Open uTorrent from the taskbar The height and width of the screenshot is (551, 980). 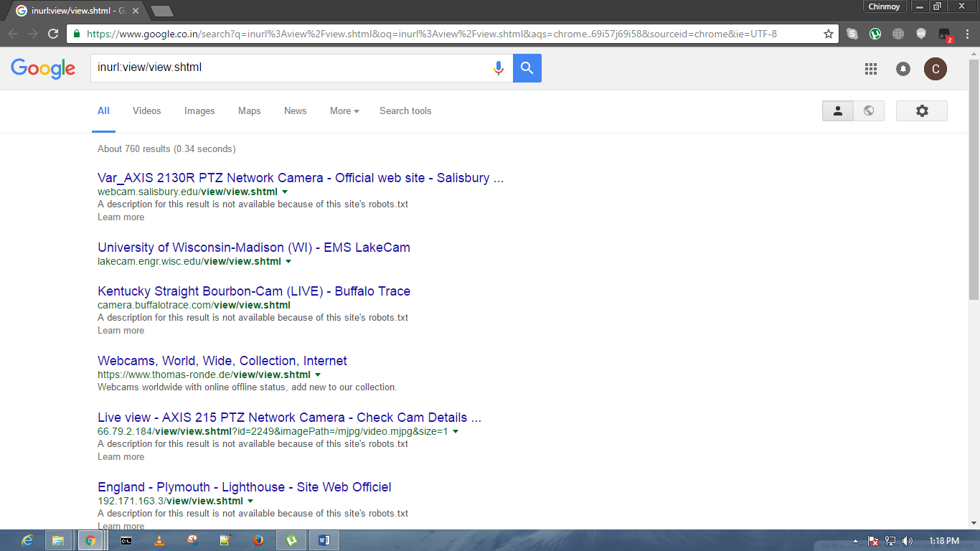[291, 540]
